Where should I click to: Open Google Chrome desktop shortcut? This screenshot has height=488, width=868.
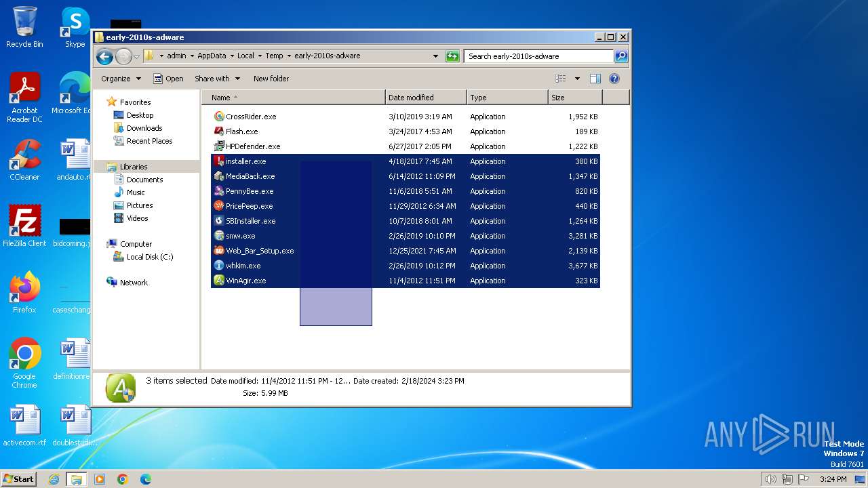coord(24,363)
